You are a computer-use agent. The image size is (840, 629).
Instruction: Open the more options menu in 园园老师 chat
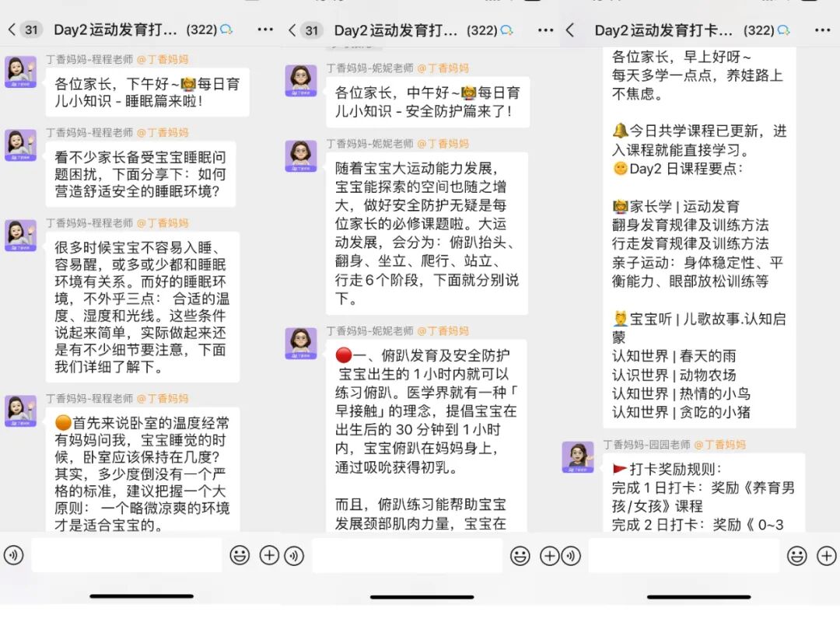[x=822, y=30]
